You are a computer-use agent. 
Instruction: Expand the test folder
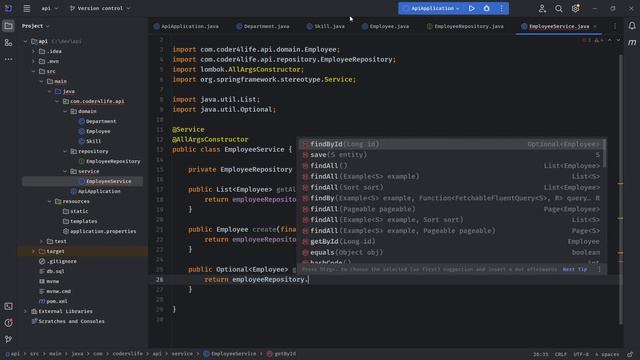(41, 241)
